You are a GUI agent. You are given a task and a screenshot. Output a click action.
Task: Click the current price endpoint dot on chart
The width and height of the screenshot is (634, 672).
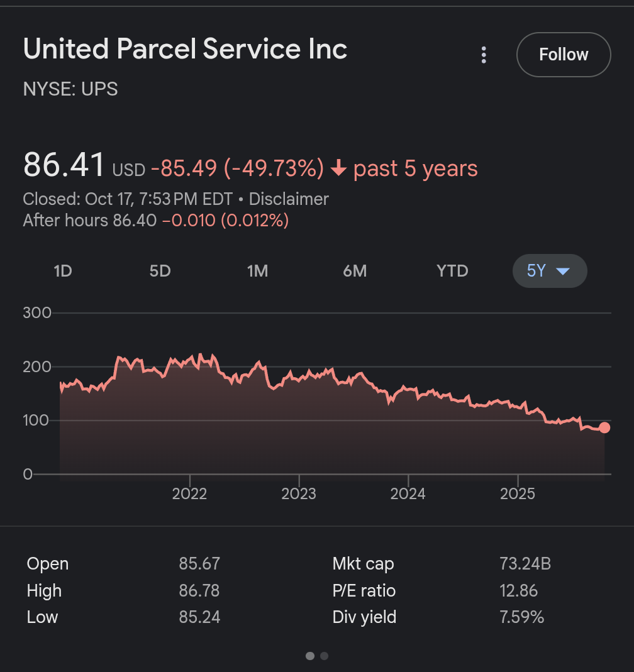604,427
